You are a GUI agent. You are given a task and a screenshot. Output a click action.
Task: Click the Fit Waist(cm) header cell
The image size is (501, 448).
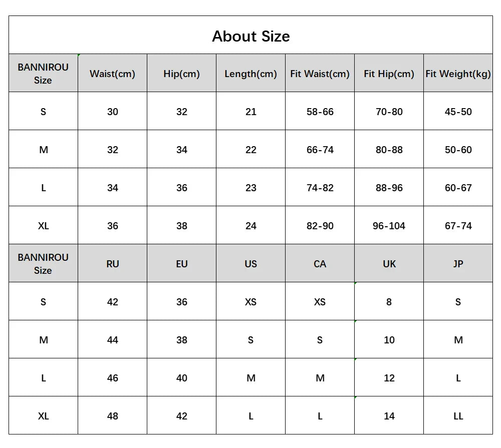click(x=320, y=74)
